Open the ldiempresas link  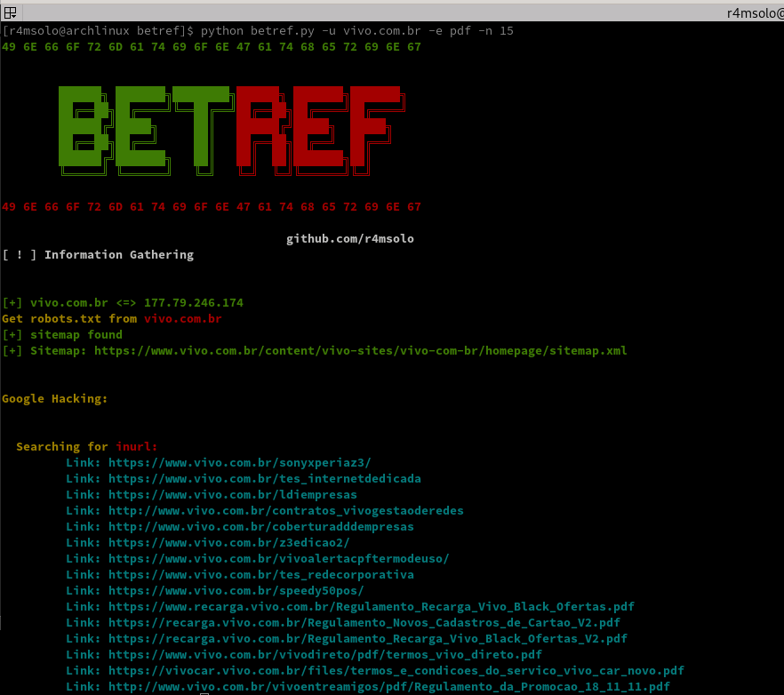coord(233,495)
